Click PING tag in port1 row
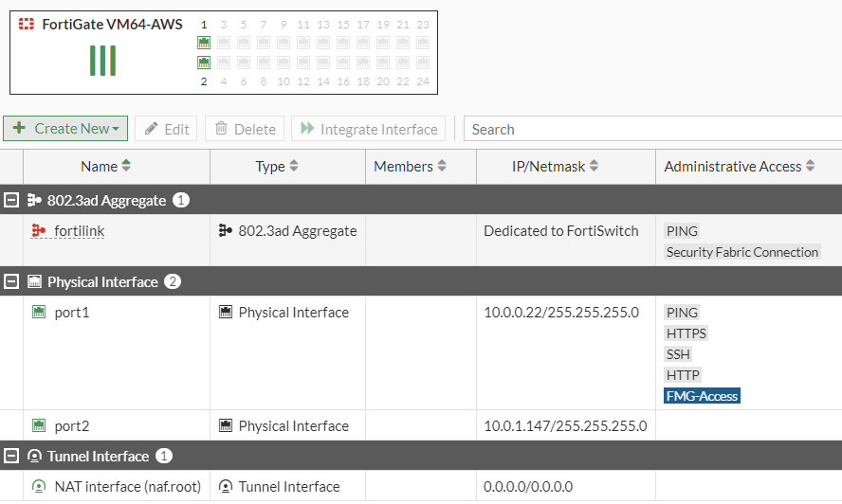Screen dimensions: 842x504 [x=682, y=313]
